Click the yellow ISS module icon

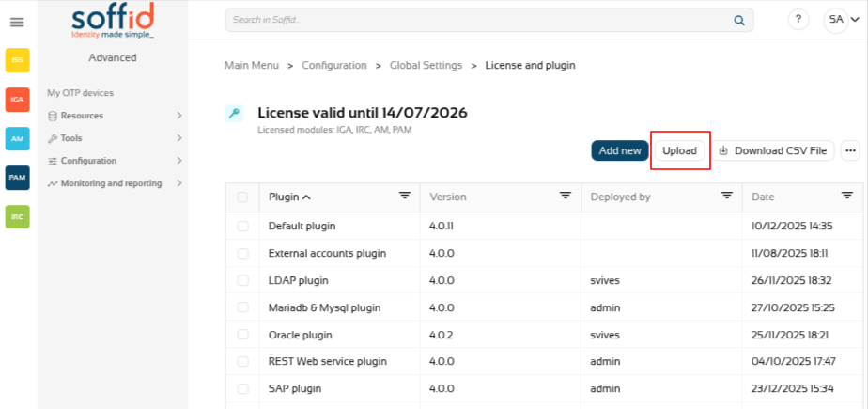(17, 60)
